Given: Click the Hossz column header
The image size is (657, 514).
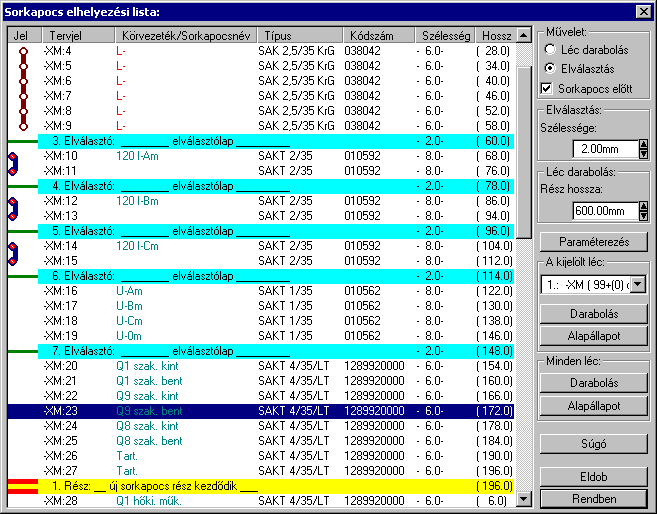Looking at the screenshot, I should click(496, 36).
